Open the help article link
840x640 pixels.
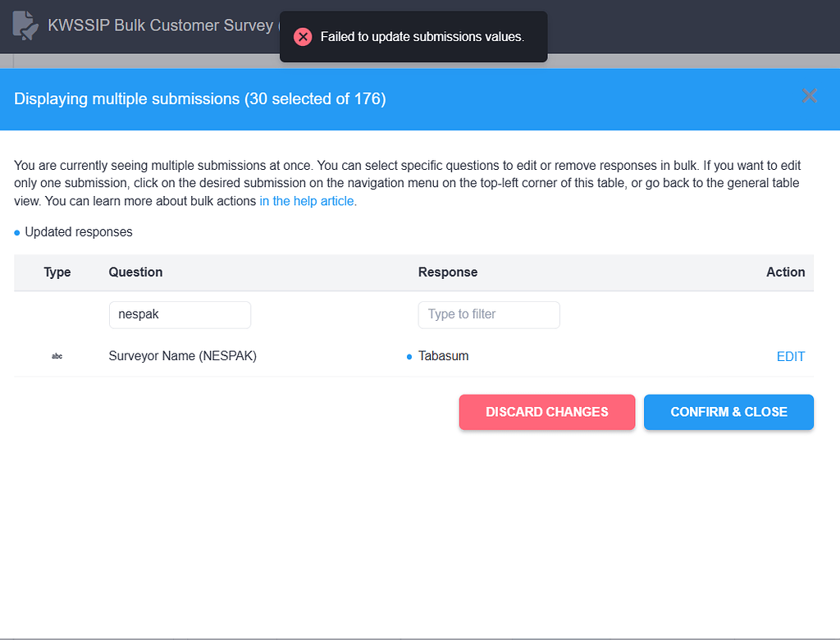[306, 200]
